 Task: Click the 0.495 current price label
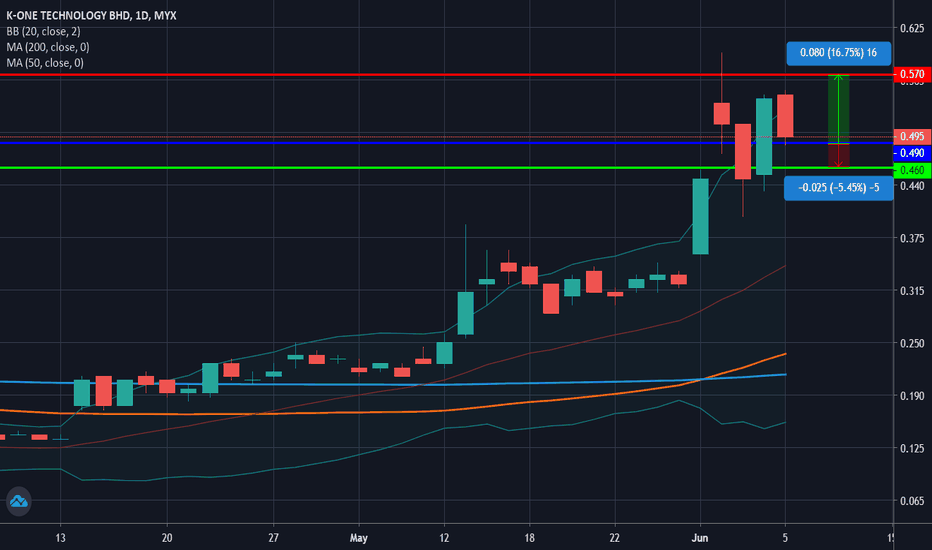[x=912, y=137]
